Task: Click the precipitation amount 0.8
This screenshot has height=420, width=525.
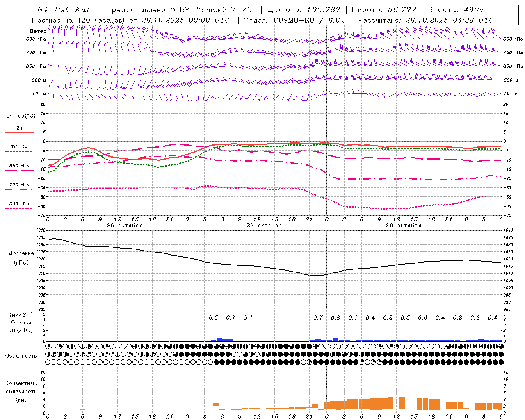Action: (336, 317)
